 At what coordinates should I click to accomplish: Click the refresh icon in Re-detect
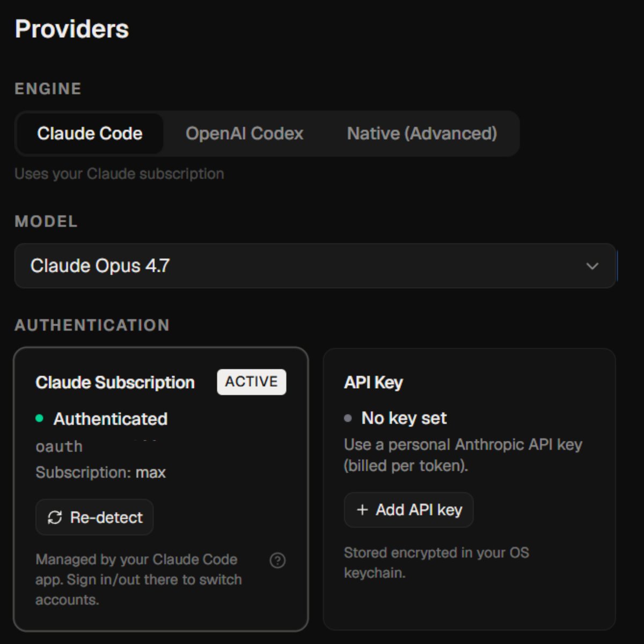tap(55, 517)
